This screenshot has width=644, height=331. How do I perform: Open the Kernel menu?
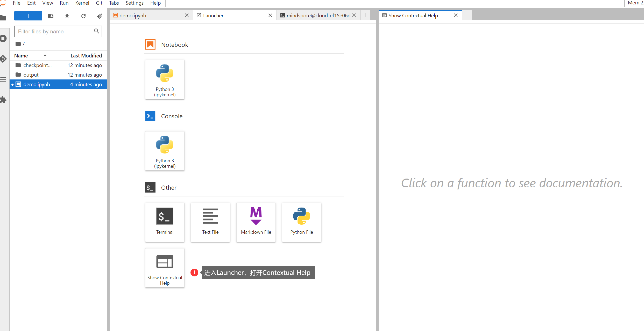82,3
